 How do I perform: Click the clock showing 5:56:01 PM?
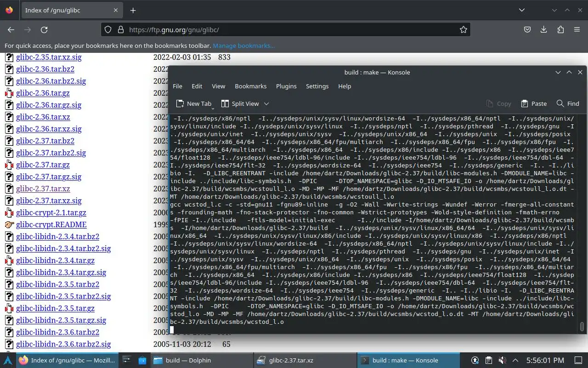point(545,360)
